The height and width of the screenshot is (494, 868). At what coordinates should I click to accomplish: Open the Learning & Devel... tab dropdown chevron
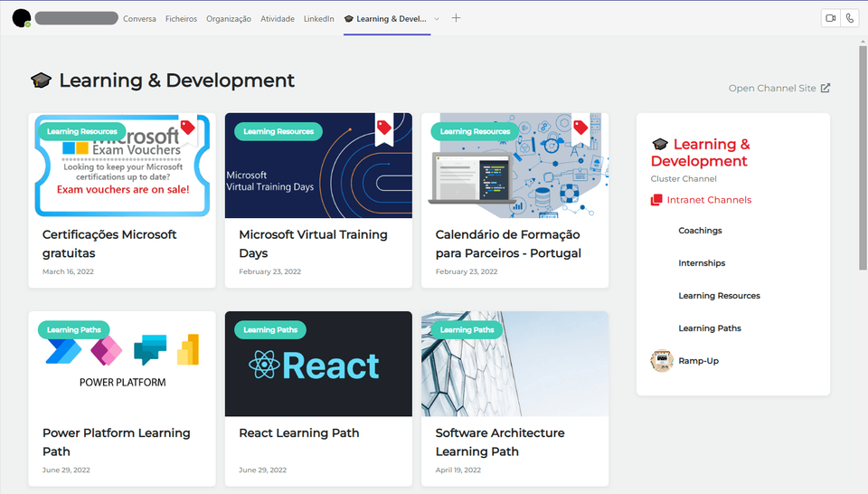click(x=437, y=19)
